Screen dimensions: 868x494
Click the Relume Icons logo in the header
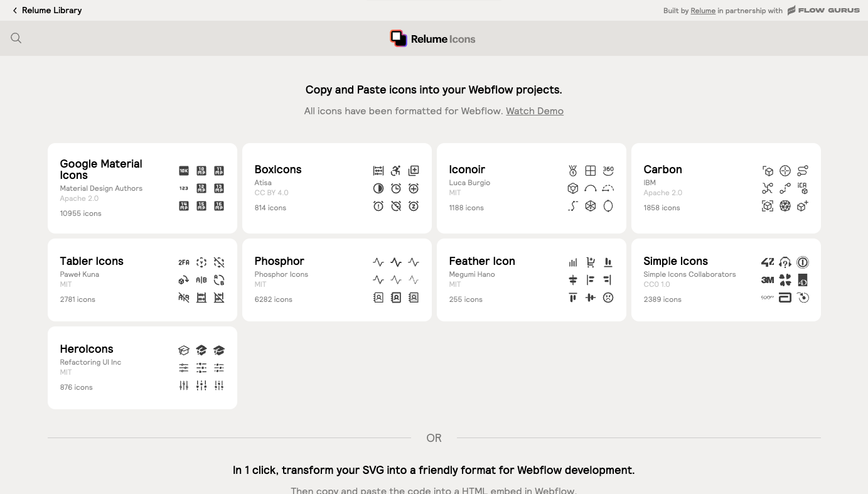(433, 38)
